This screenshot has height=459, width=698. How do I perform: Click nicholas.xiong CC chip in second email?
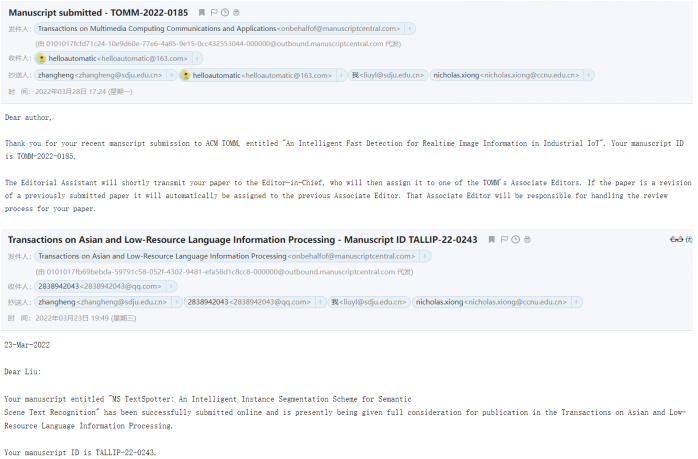point(494,301)
